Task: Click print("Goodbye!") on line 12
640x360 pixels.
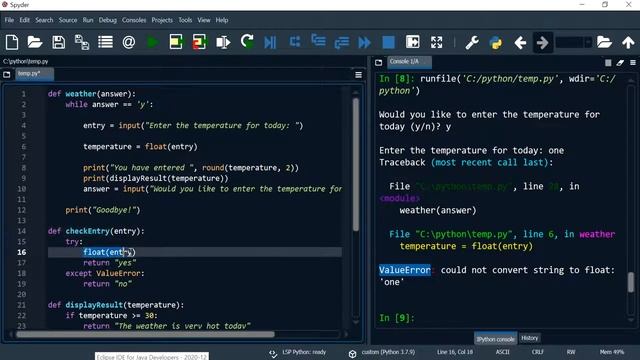Action: 102,210
